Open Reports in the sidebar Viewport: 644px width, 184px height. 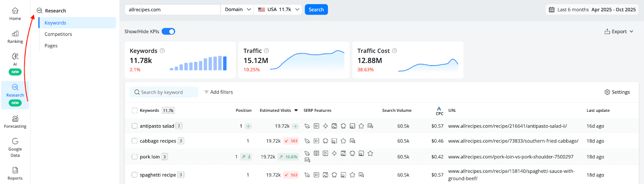tap(15, 174)
